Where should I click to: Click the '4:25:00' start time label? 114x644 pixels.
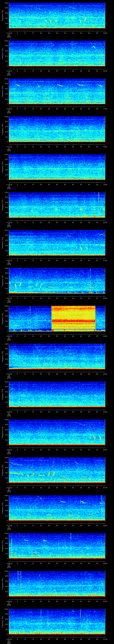tap(9, 450)
